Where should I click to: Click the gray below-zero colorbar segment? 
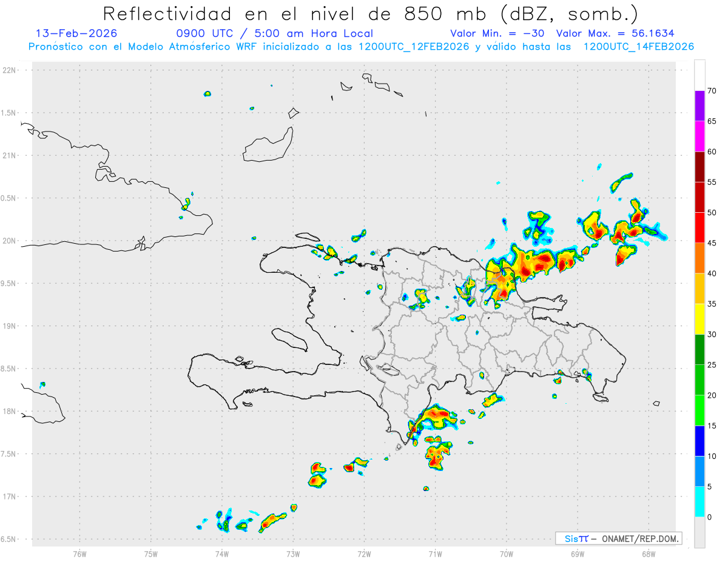[x=699, y=532]
